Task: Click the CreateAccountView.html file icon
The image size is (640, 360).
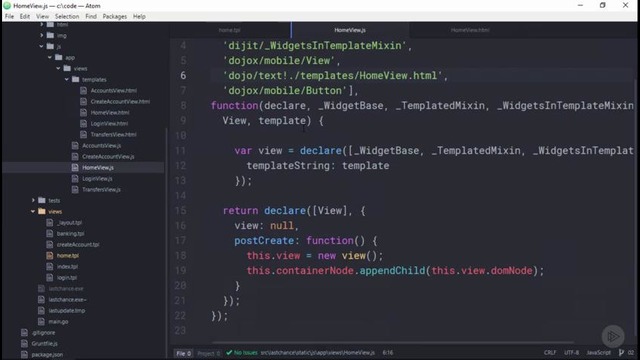Action: click(84, 102)
